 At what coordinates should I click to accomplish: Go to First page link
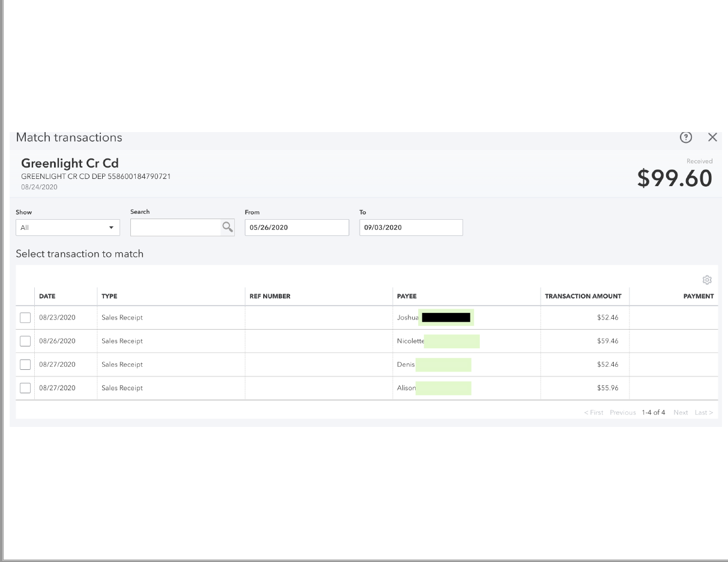point(593,412)
